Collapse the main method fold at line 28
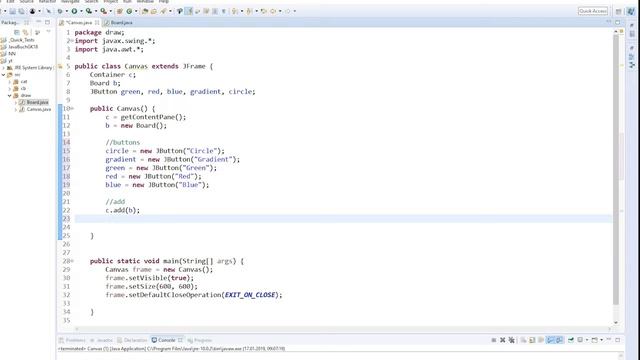Image resolution: width=640 pixels, height=360 pixels. [72, 261]
